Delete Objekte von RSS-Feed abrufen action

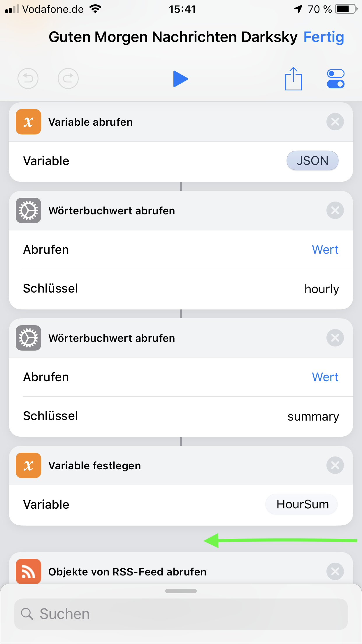335,571
